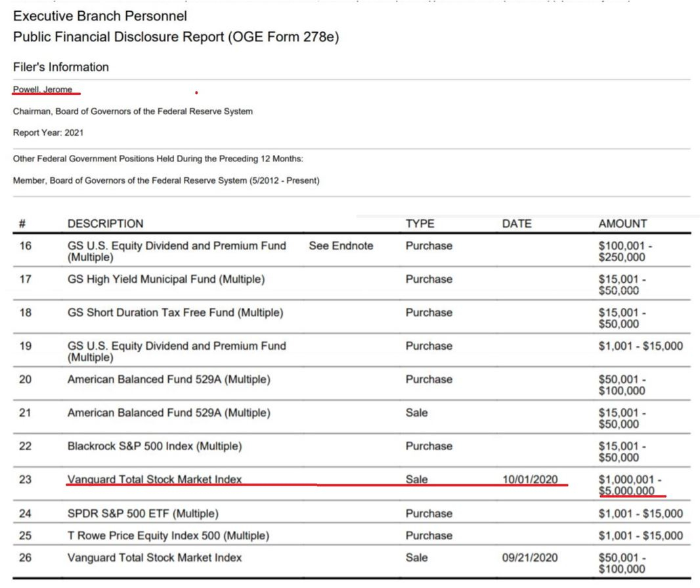This screenshot has height=588, width=700.
Task: Click the DESCRIPTION column header
Action: click(x=105, y=224)
